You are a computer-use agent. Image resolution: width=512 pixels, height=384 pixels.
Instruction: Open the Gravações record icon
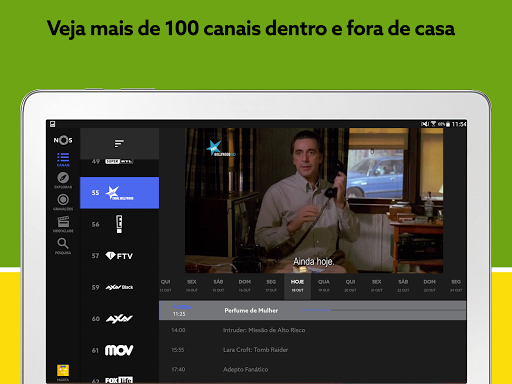click(x=63, y=202)
